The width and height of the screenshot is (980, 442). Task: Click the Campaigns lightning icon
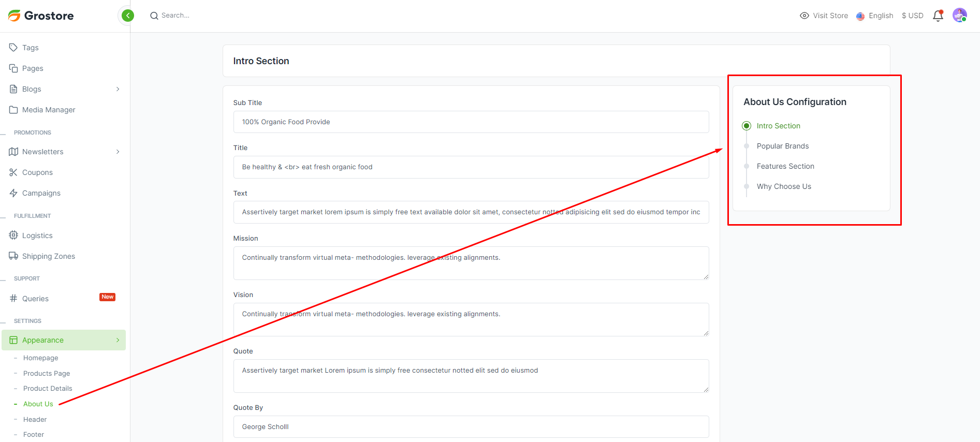tap(13, 193)
